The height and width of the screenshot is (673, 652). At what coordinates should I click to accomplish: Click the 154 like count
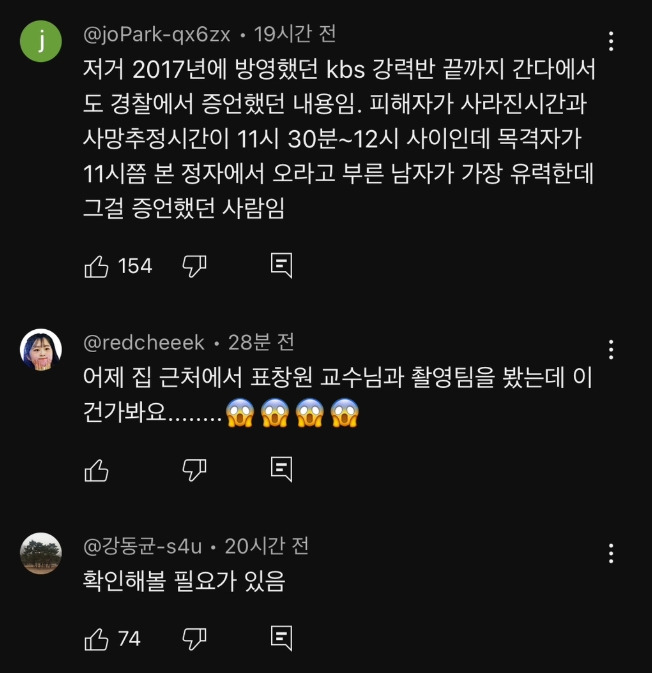pos(135,266)
